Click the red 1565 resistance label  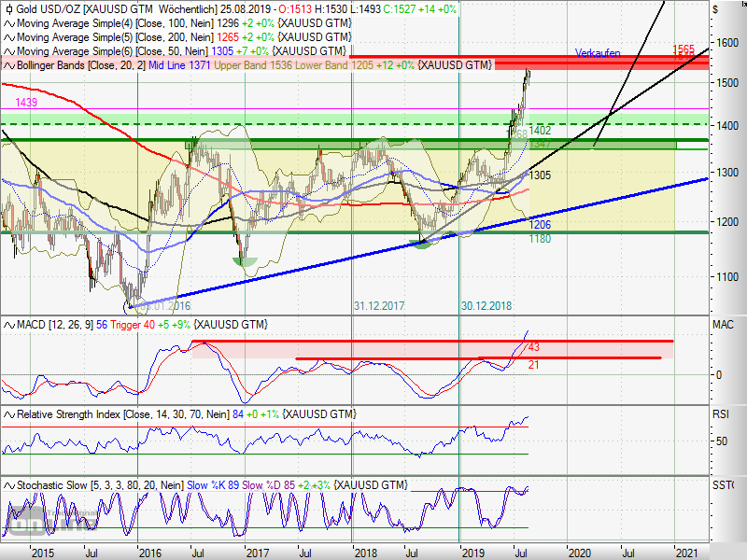[684, 49]
